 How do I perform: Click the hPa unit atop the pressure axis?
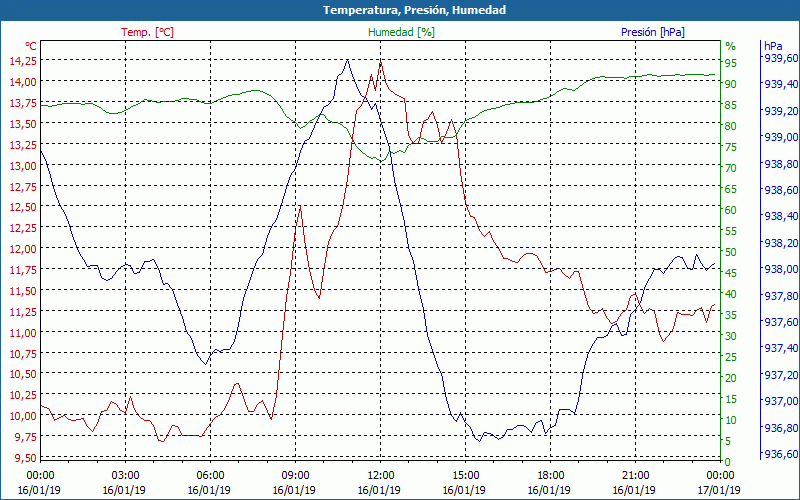[x=773, y=46]
